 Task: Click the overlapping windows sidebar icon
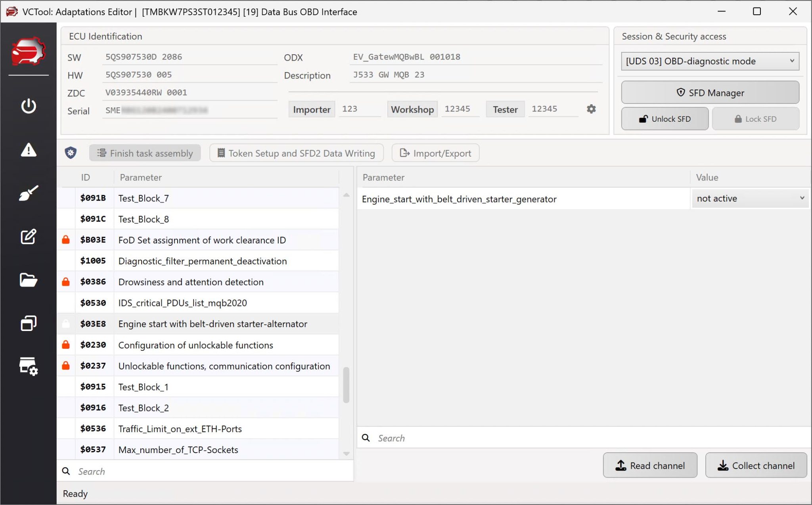[29, 323]
